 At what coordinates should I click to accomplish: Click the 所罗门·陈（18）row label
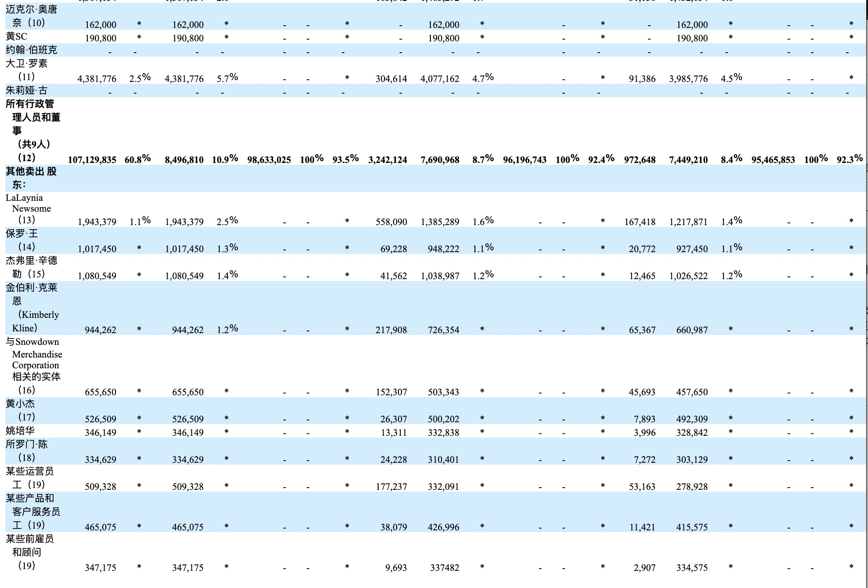[x=27, y=451]
